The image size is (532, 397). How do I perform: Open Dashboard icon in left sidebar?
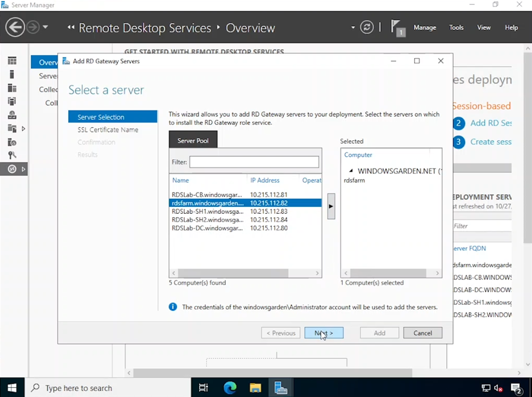pyautogui.click(x=12, y=61)
